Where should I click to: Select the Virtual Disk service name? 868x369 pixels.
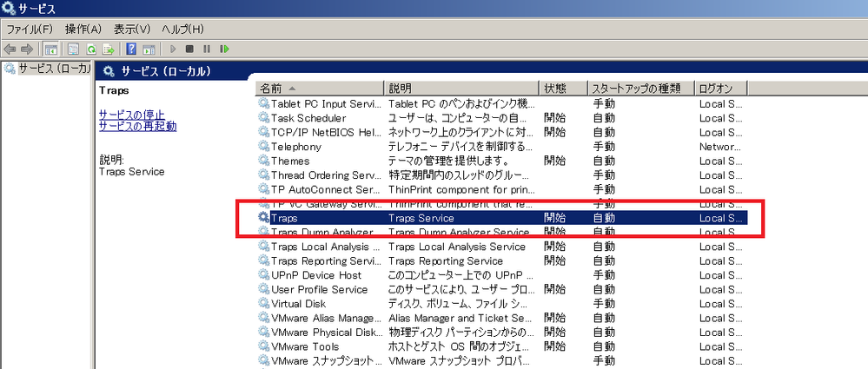click(299, 304)
